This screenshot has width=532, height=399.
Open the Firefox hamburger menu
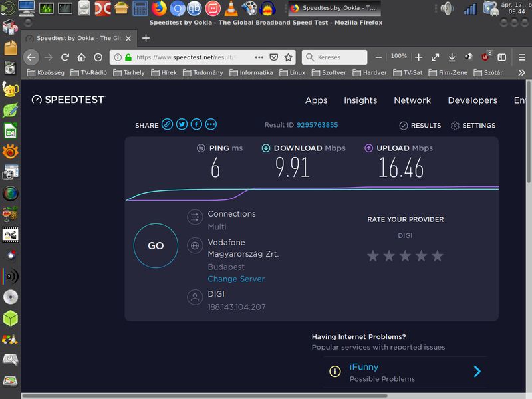pyautogui.click(x=522, y=57)
